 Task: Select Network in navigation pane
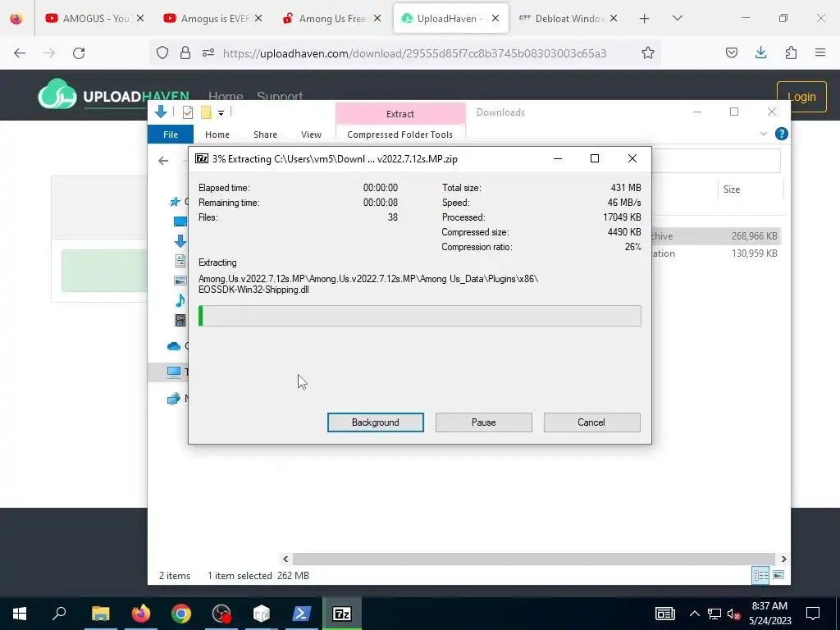174,399
